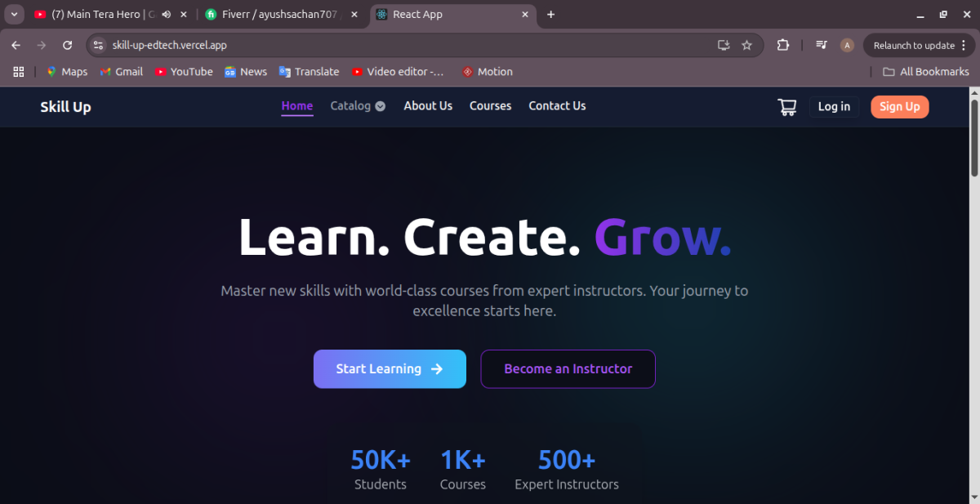The height and width of the screenshot is (504, 980).
Task: View site information icon beside URL
Action: 98,46
